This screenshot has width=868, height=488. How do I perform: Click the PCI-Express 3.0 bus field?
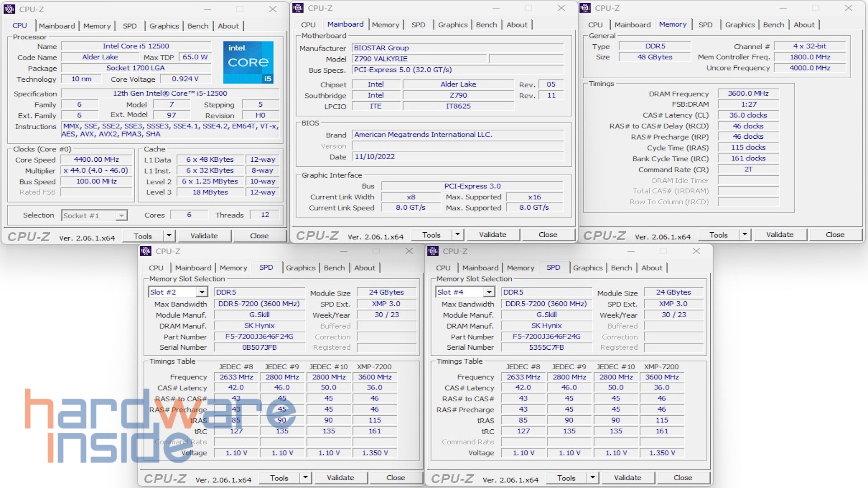tap(472, 186)
